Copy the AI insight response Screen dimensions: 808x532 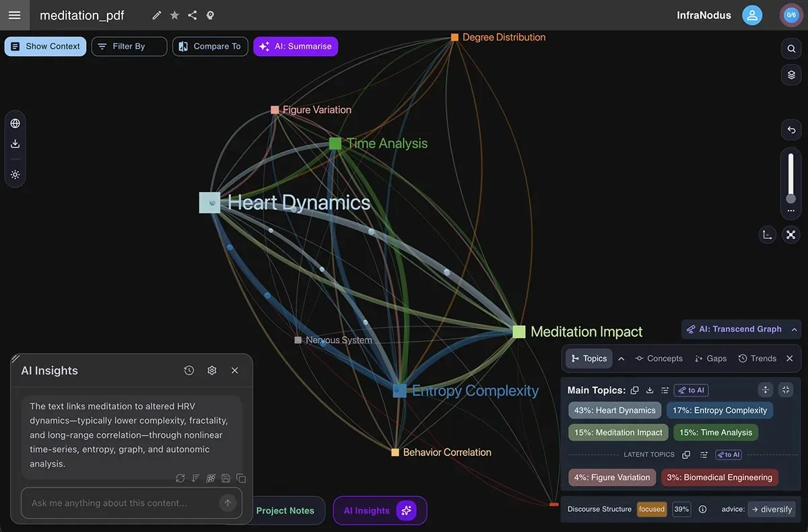pos(241,478)
